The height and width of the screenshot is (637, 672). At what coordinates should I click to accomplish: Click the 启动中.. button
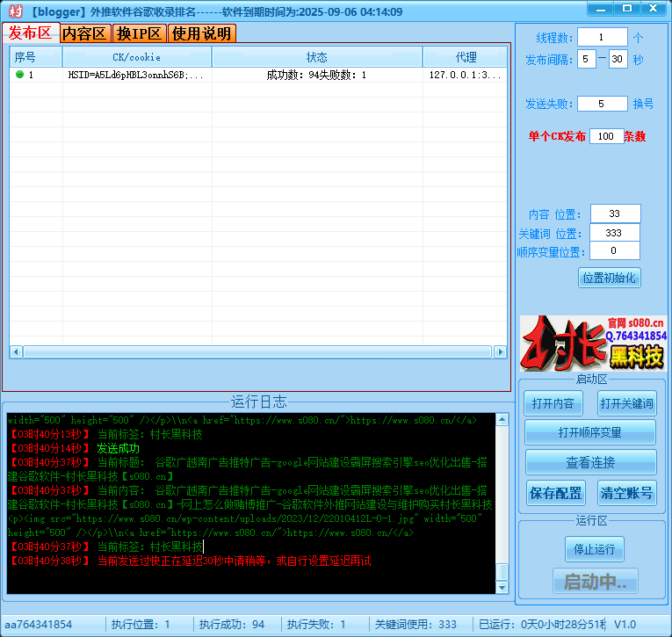tap(595, 582)
